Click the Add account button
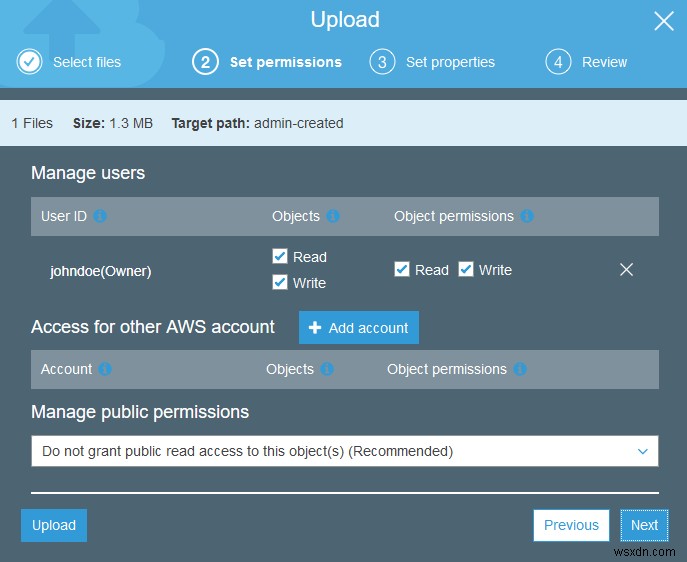 click(x=359, y=328)
